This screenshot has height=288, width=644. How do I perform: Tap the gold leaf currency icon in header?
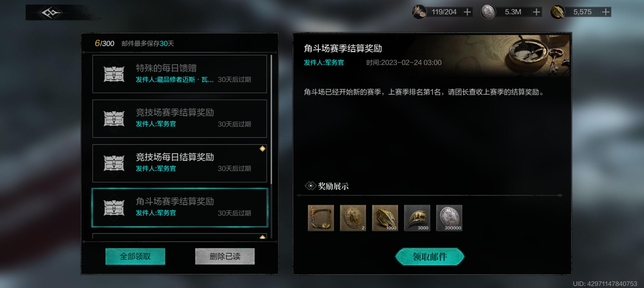tap(557, 12)
